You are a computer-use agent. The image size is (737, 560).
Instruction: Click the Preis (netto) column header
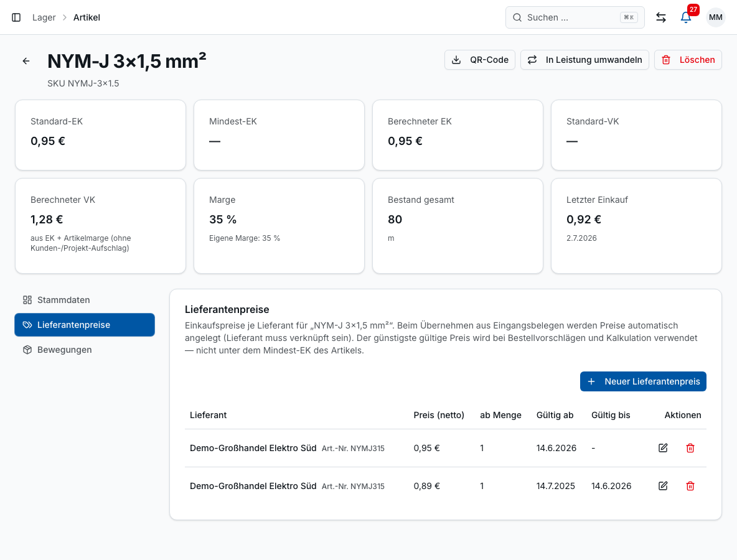(x=439, y=415)
